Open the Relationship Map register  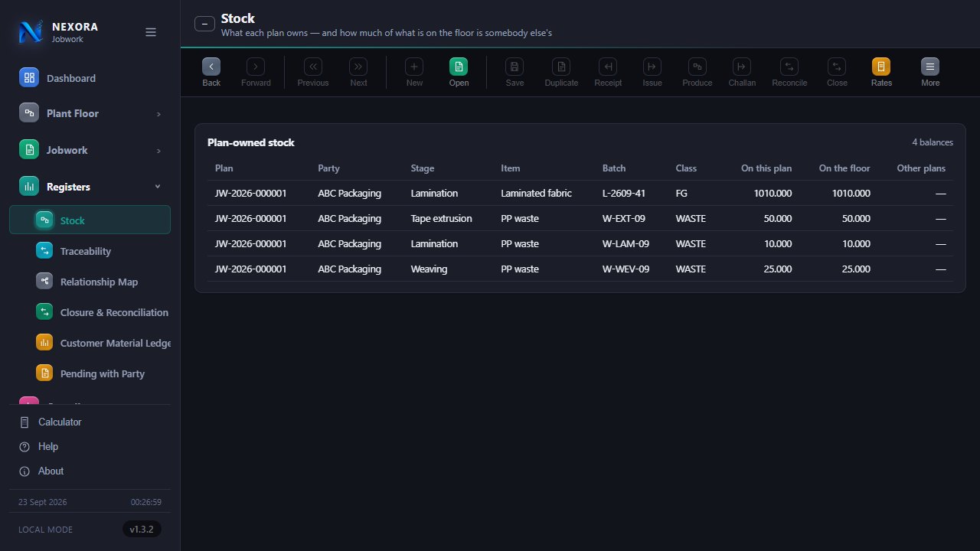pyautogui.click(x=90, y=282)
